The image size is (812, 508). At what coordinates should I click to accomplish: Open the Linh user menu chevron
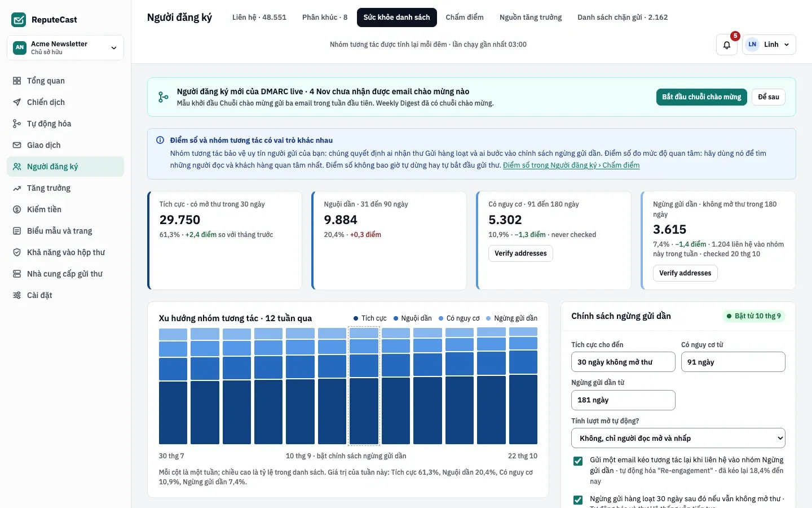787,45
